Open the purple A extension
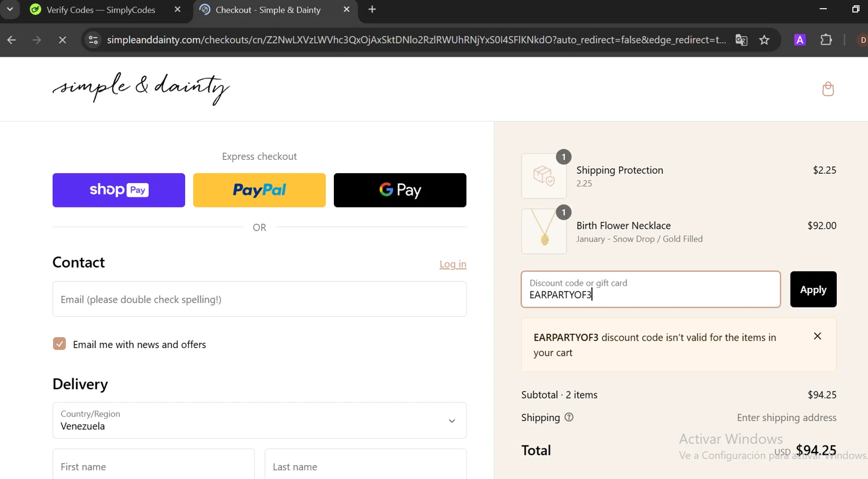Image resolution: width=868 pixels, height=479 pixels. coord(800,40)
